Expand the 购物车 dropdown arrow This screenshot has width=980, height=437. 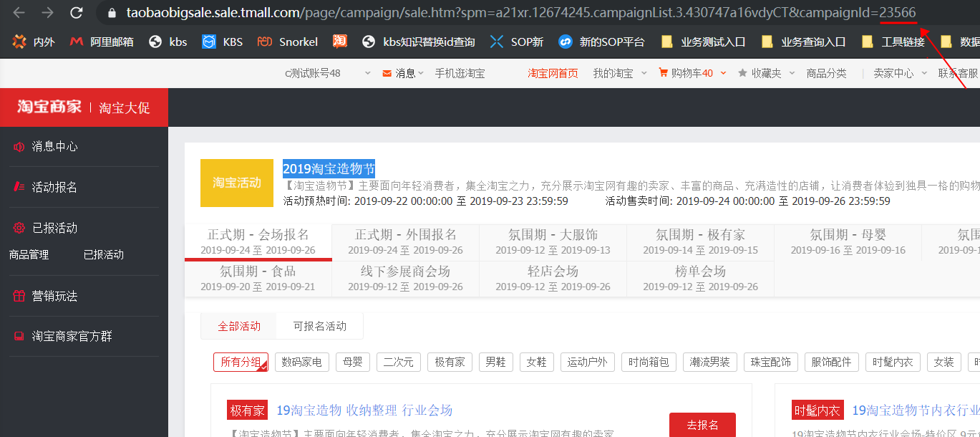(x=724, y=73)
